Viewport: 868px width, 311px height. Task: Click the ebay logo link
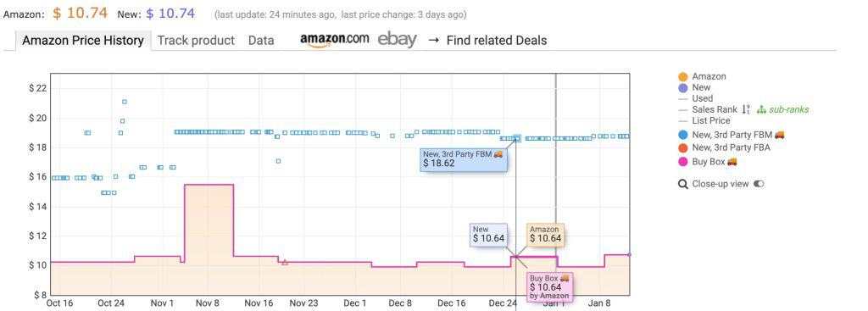[x=397, y=40]
